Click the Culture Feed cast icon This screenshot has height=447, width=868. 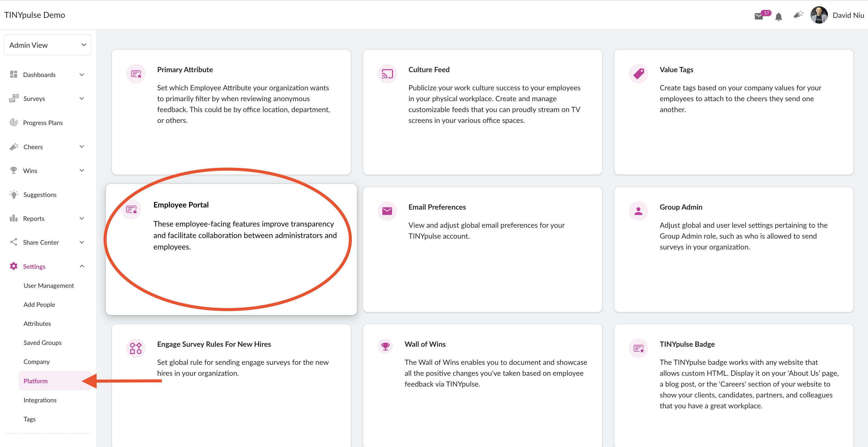point(387,74)
